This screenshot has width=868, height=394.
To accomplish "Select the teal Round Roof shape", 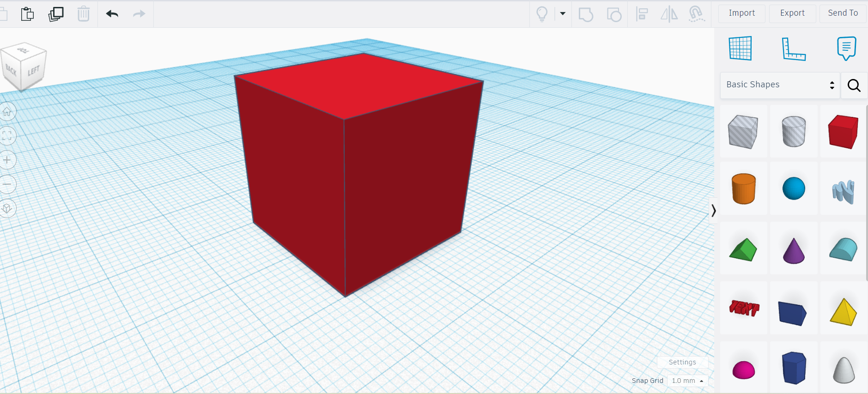I will point(844,249).
